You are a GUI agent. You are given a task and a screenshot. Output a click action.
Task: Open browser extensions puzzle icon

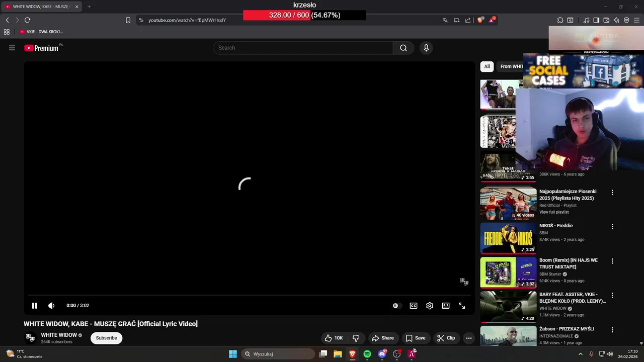(x=560, y=20)
